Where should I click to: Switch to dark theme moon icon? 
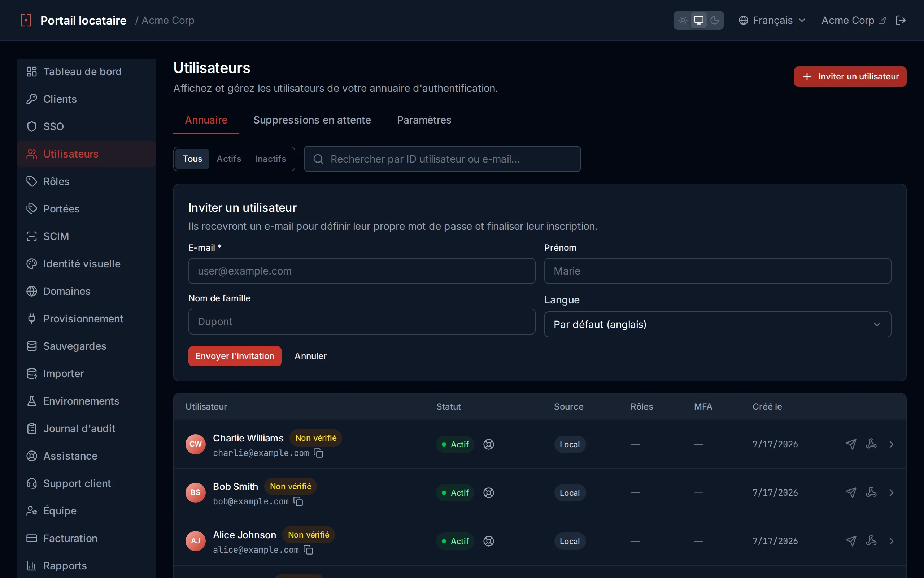coord(714,20)
